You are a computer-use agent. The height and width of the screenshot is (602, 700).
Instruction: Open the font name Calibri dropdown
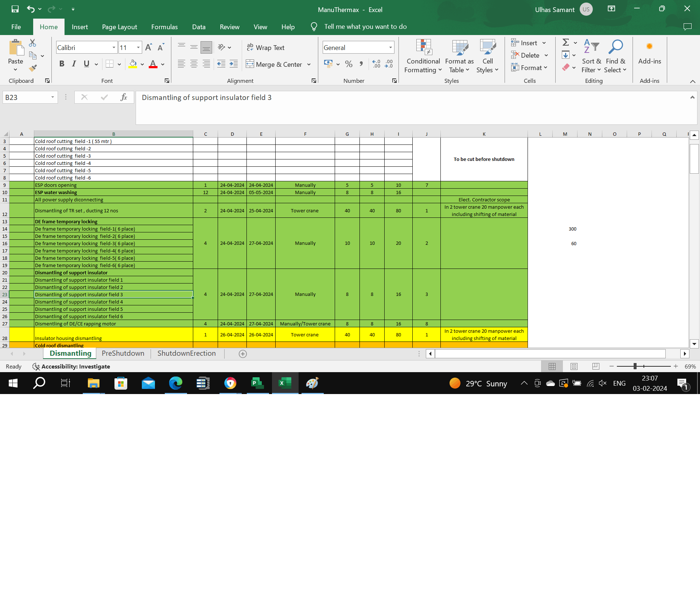point(114,47)
